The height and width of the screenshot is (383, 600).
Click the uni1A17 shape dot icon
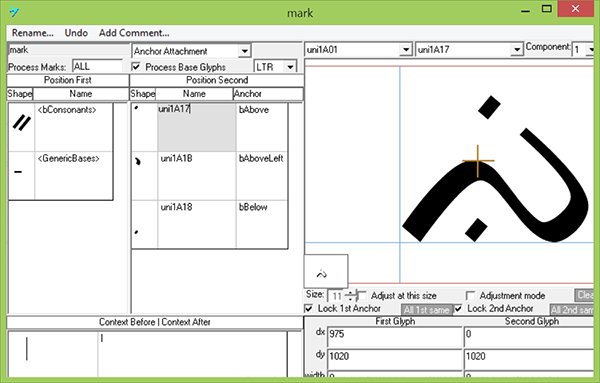click(136, 109)
